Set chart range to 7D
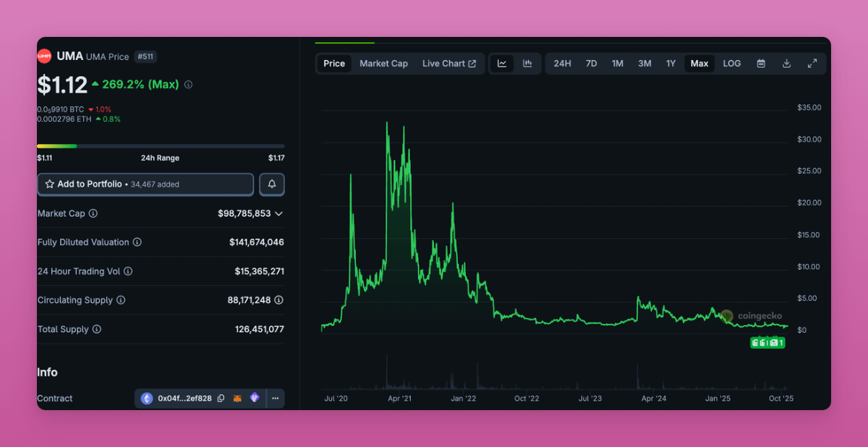This screenshot has width=868, height=447. (x=591, y=64)
